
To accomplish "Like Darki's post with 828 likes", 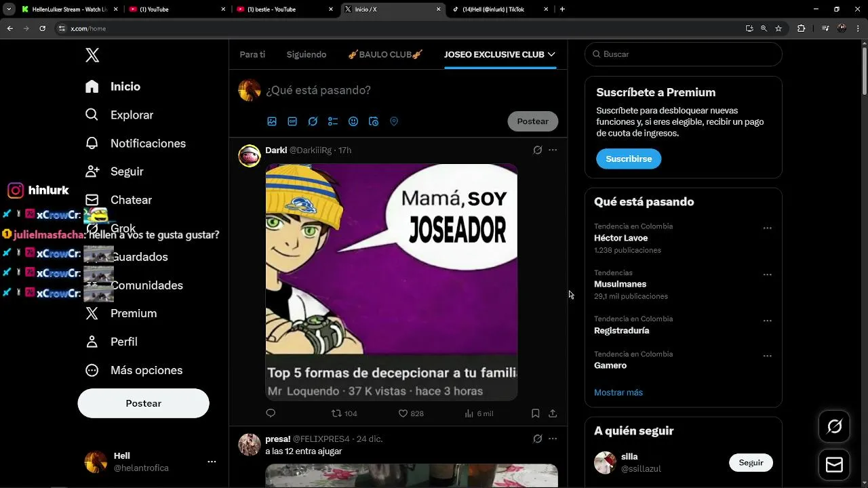I will [411, 413].
